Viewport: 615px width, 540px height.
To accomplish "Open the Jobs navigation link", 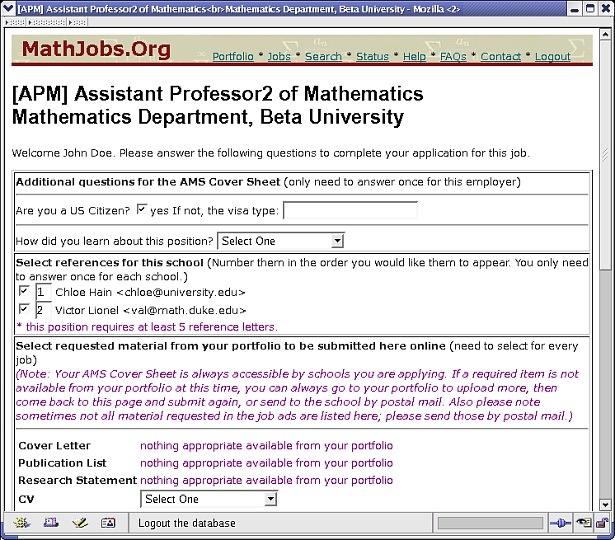I will pos(279,56).
